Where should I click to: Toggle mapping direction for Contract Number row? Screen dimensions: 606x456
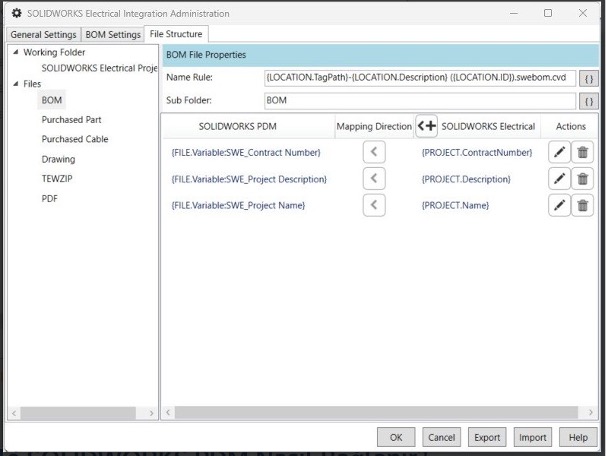[x=374, y=152]
